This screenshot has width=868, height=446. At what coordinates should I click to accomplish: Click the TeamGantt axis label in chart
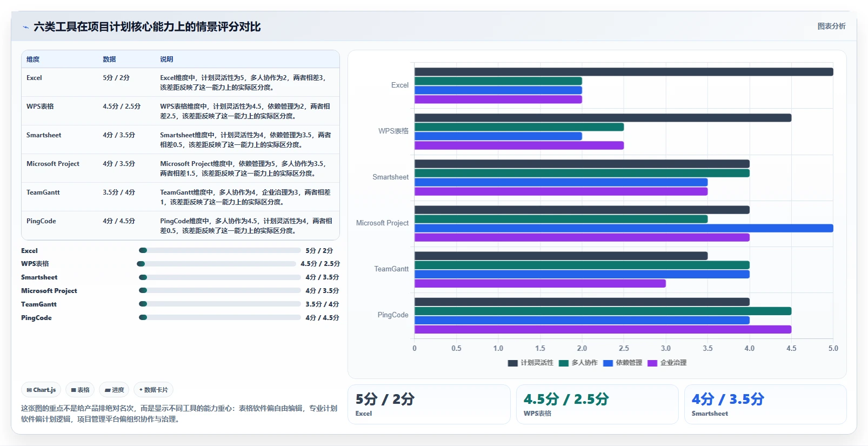(391, 269)
